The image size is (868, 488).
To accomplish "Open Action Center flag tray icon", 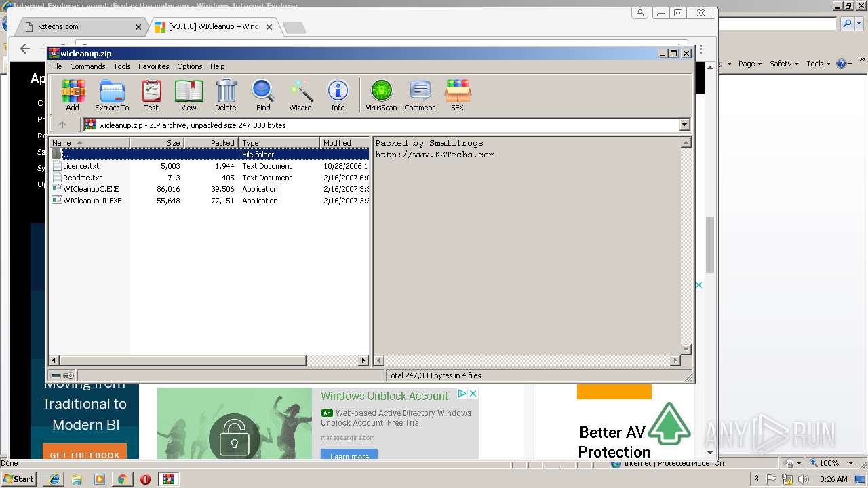I will (772, 479).
